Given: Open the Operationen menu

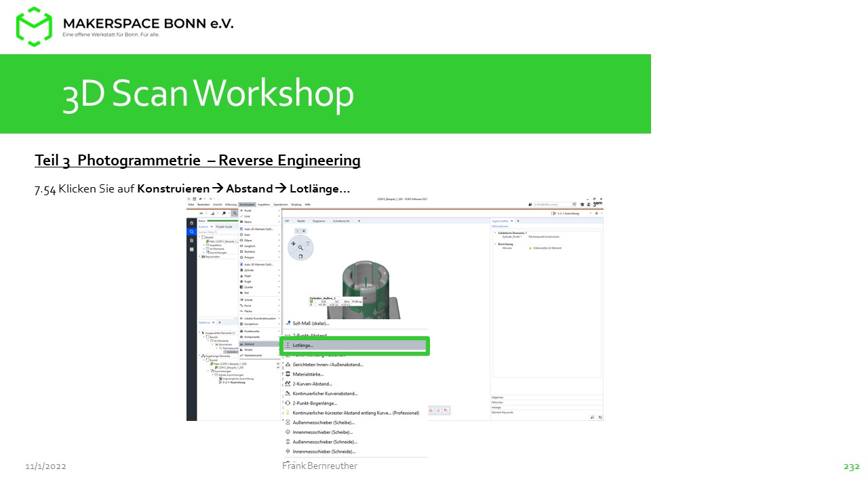Looking at the screenshot, I should tap(281, 205).
